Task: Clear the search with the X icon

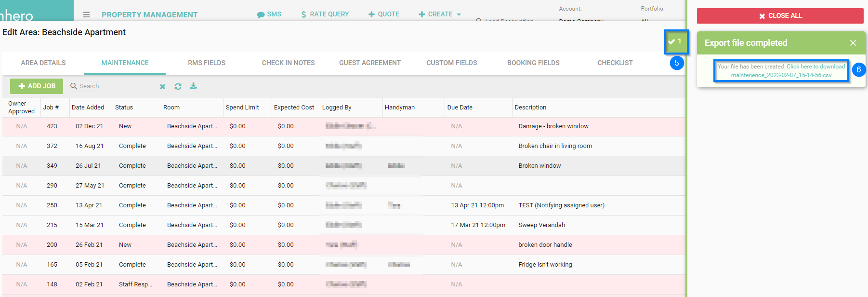Action: (163, 86)
